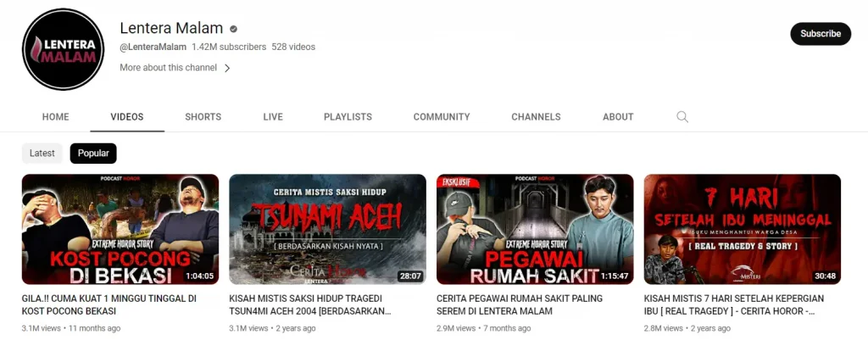Select the VIDEOS tab
The height and width of the screenshot is (346, 868).
coord(127,117)
